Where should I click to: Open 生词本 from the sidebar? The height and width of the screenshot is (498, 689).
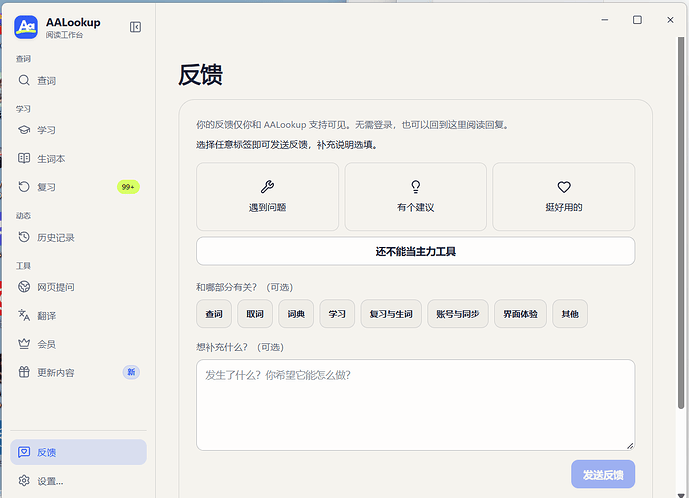click(x=78, y=159)
